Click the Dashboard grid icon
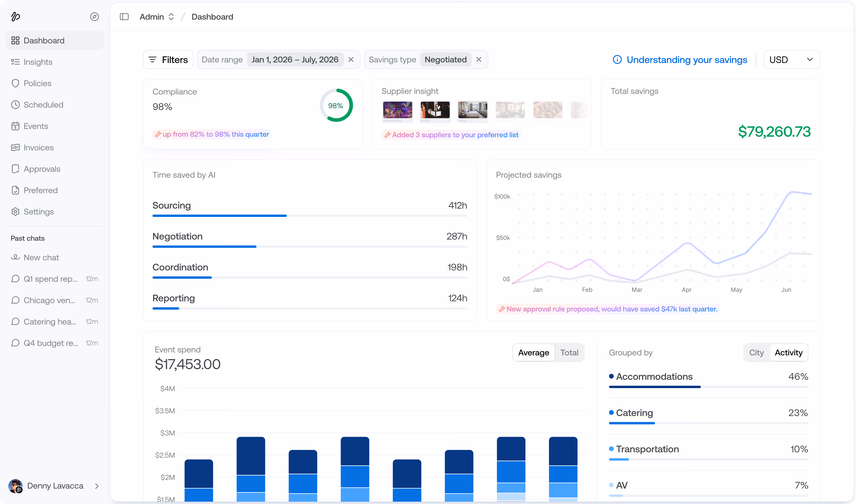The height and width of the screenshot is (504, 856). 15,40
